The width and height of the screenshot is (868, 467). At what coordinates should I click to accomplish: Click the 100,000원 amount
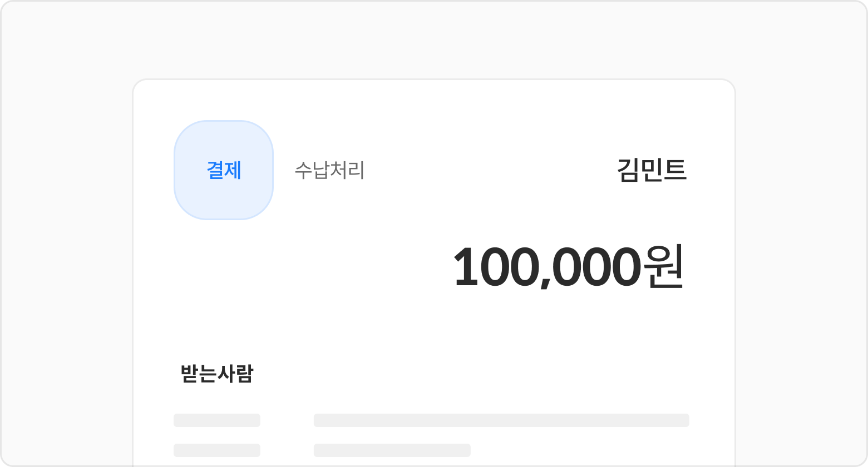pos(568,267)
